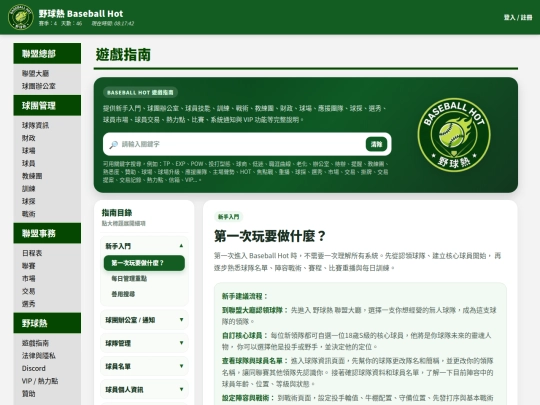The image size is (540, 405).
Task: Open VIP / 熱力點 in the sidebar
Action: click(40, 381)
